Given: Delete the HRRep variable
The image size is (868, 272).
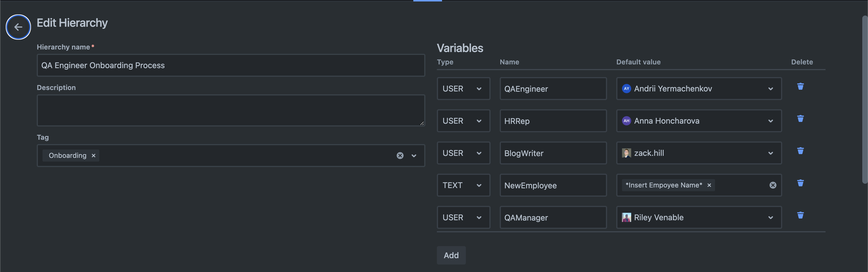Looking at the screenshot, I should (800, 119).
